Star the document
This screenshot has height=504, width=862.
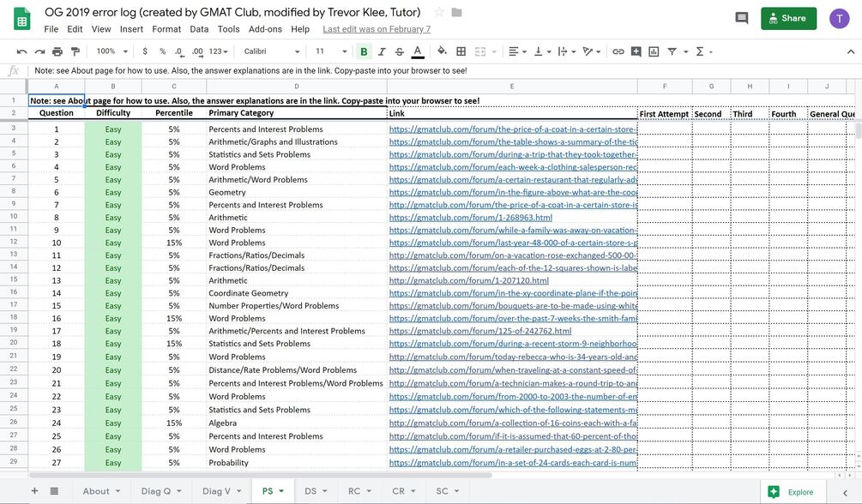[439, 12]
